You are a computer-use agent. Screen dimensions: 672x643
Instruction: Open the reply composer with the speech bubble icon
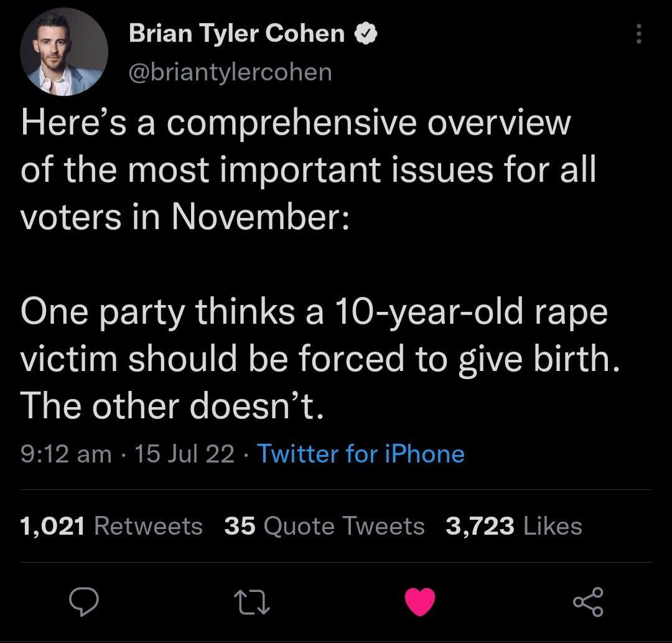click(x=83, y=599)
